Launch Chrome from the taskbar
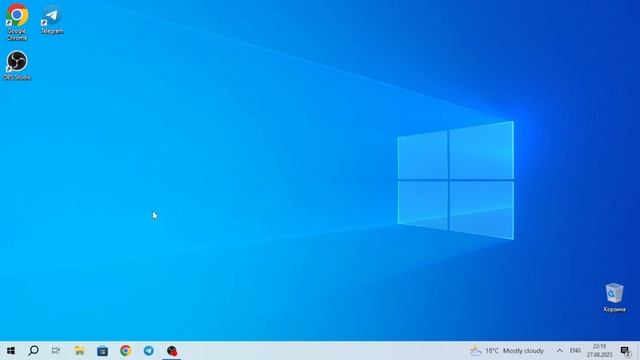Image resolution: width=640 pixels, height=360 pixels. tap(126, 351)
